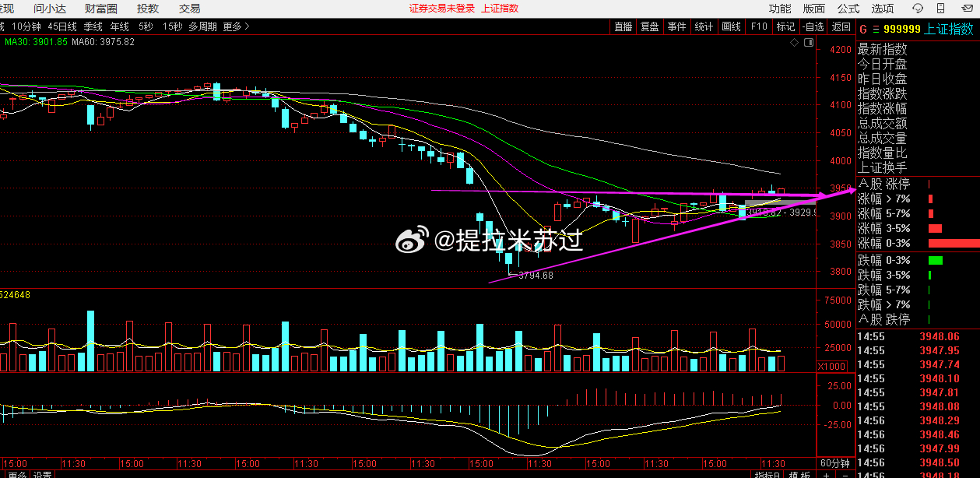Click 设置 at bottom left
Image resolution: width=980 pixels, height=478 pixels.
click(42, 474)
